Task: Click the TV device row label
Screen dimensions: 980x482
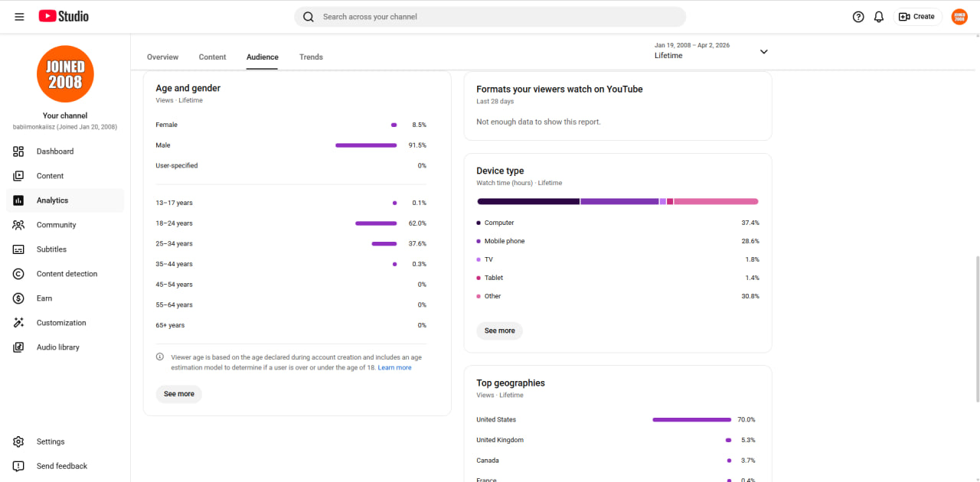Action: click(x=488, y=259)
